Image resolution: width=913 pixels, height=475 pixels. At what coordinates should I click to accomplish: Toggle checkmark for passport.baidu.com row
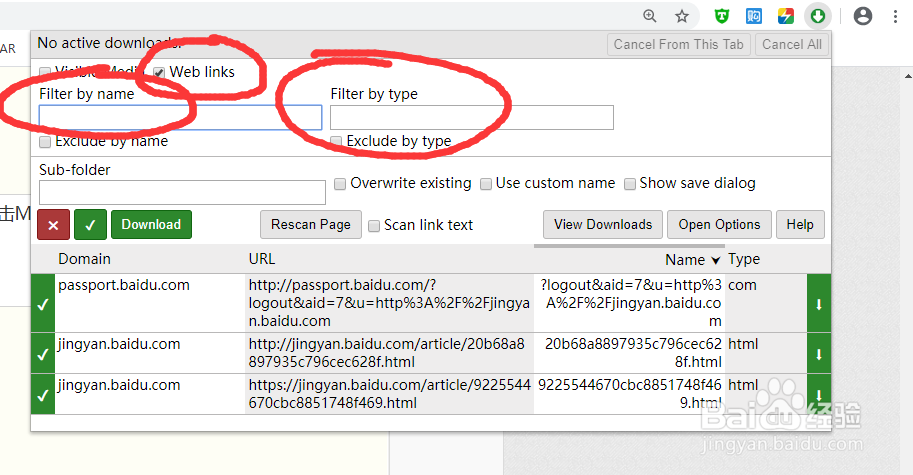tap(43, 303)
